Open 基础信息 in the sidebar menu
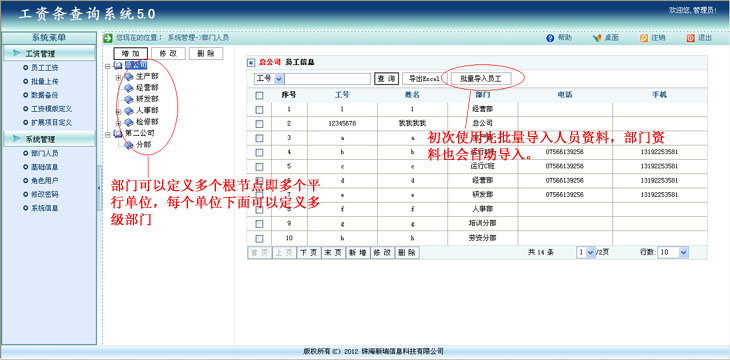730x360 pixels. coord(45,167)
